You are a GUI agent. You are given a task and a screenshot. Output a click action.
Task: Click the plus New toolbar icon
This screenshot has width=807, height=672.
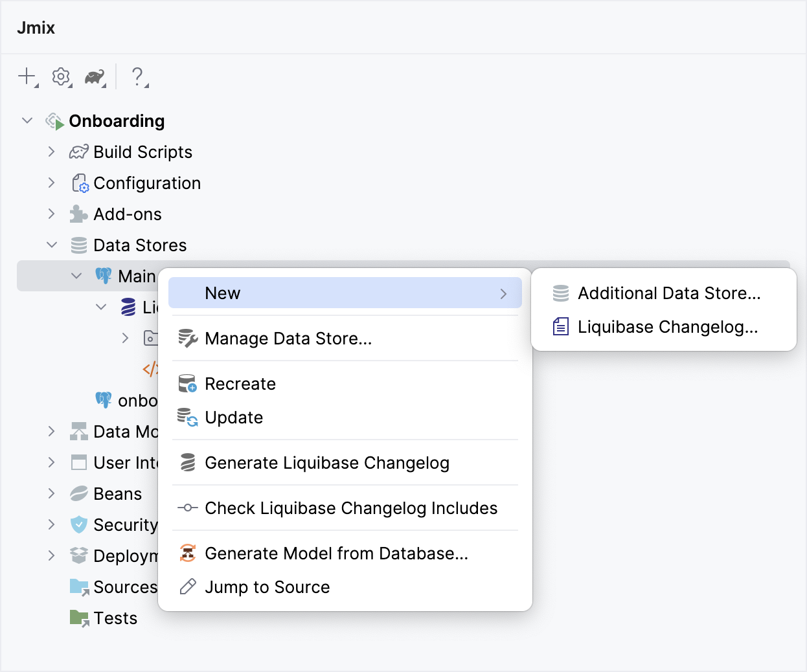pyautogui.click(x=27, y=76)
